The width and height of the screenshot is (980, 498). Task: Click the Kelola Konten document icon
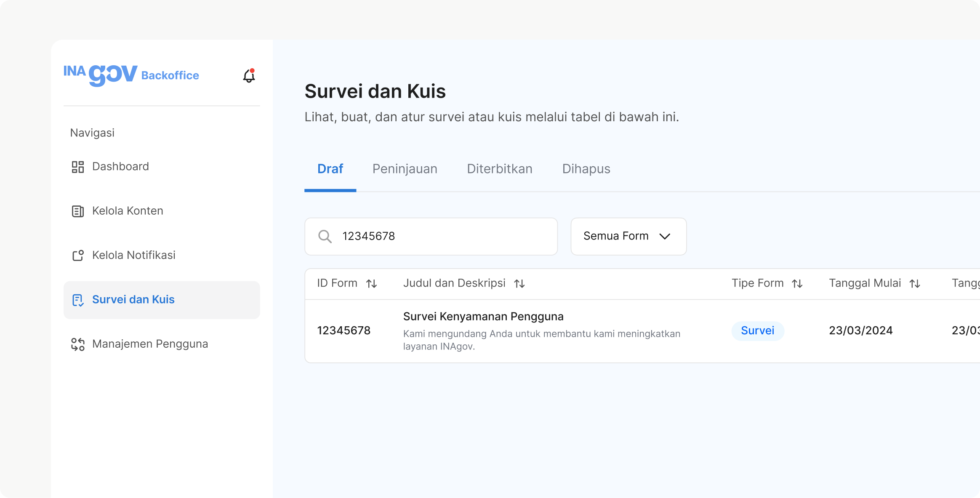pos(78,211)
